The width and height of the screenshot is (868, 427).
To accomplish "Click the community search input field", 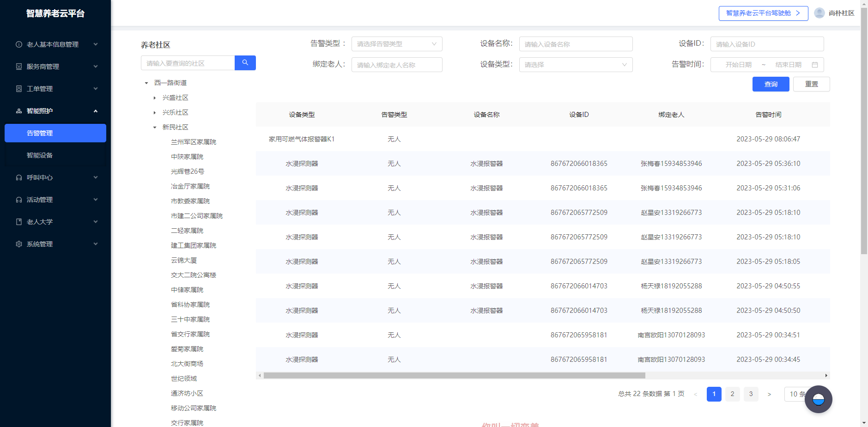I will click(x=188, y=63).
